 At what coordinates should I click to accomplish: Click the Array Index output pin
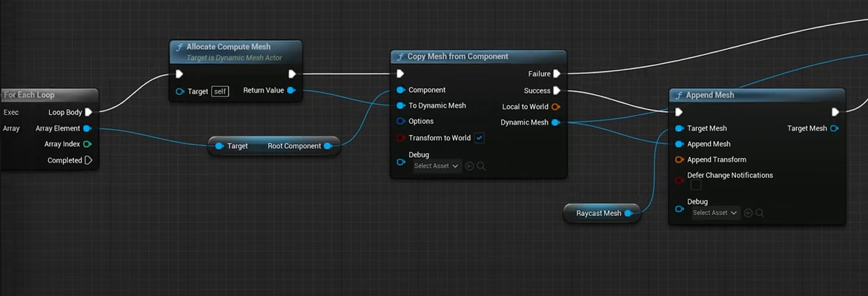point(87,144)
